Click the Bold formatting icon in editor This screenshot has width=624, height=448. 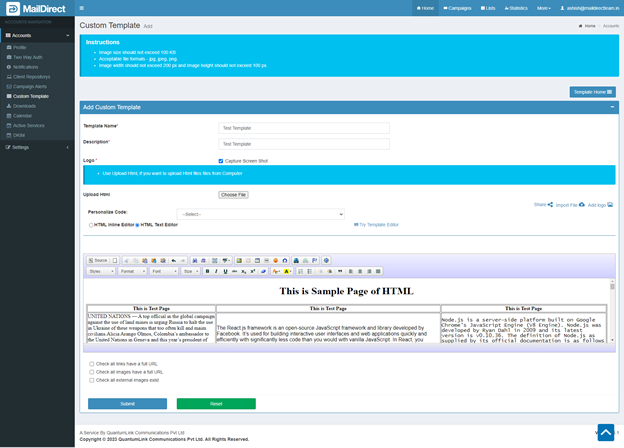coord(207,271)
